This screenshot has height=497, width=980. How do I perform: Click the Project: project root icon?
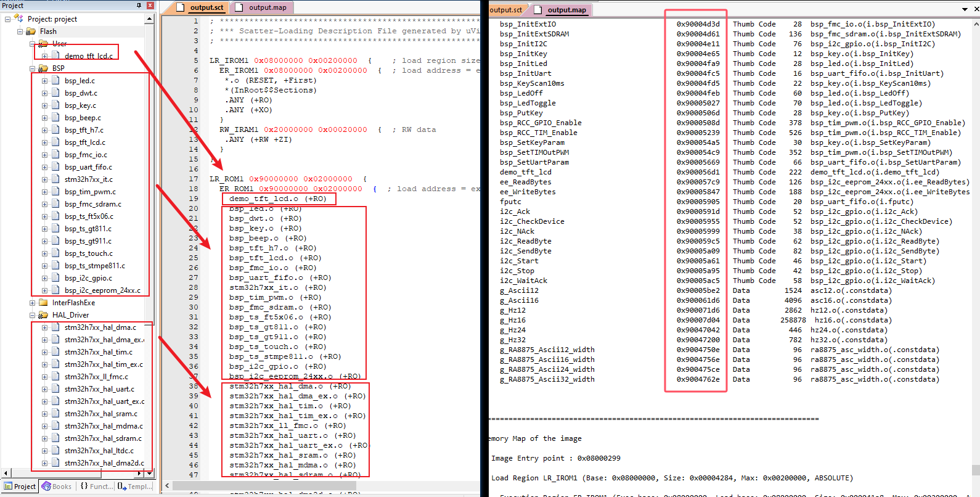pyautogui.click(x=18, y=19)
